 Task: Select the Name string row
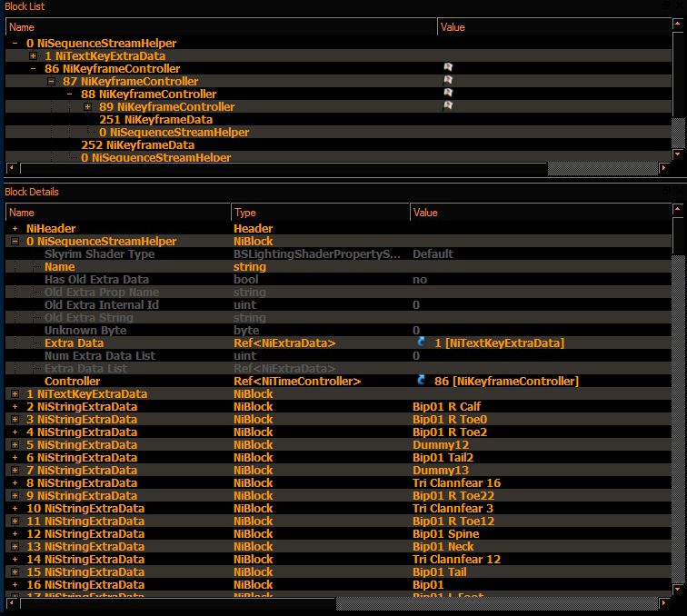[338, 267]
